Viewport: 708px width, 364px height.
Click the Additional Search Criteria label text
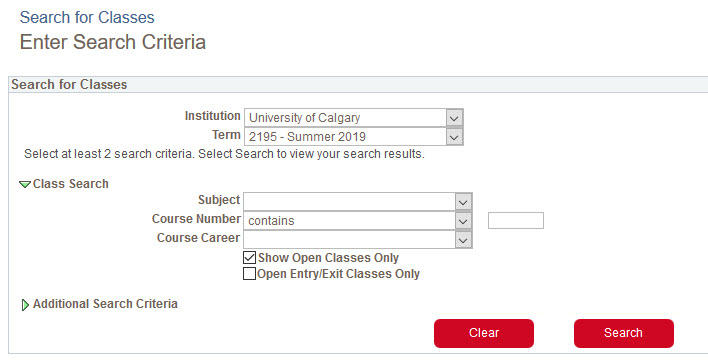tap(105, 304)
